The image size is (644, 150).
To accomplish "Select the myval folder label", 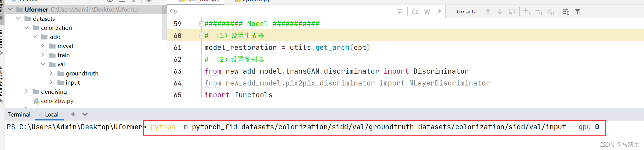I will coord(65,46).
